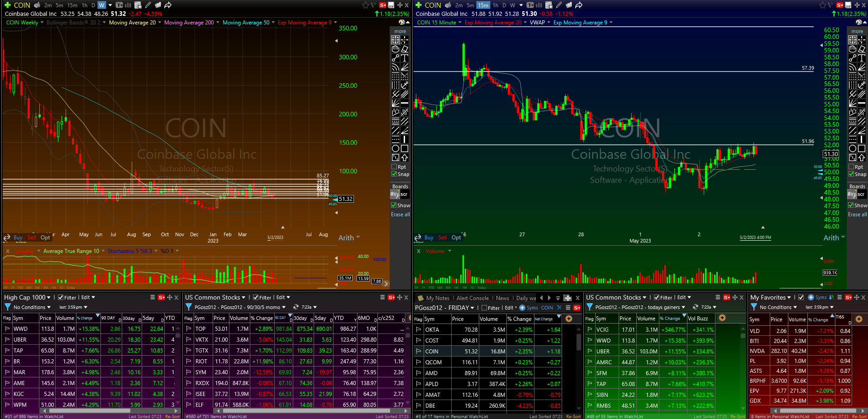The height and width of the screenshot is (419, 868).
Task: Click the star favorite icon on the left chart
Action: click(x=365, y=5)
